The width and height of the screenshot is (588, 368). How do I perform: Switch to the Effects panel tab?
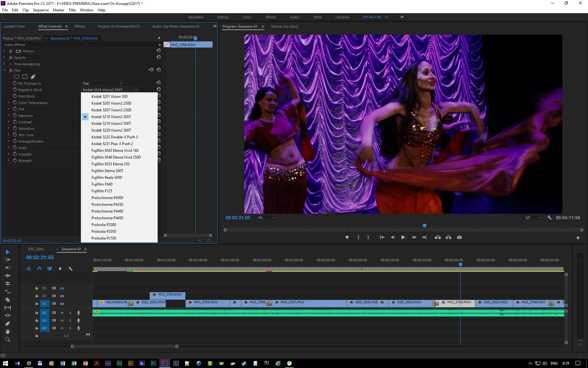[x=80, y=26]
